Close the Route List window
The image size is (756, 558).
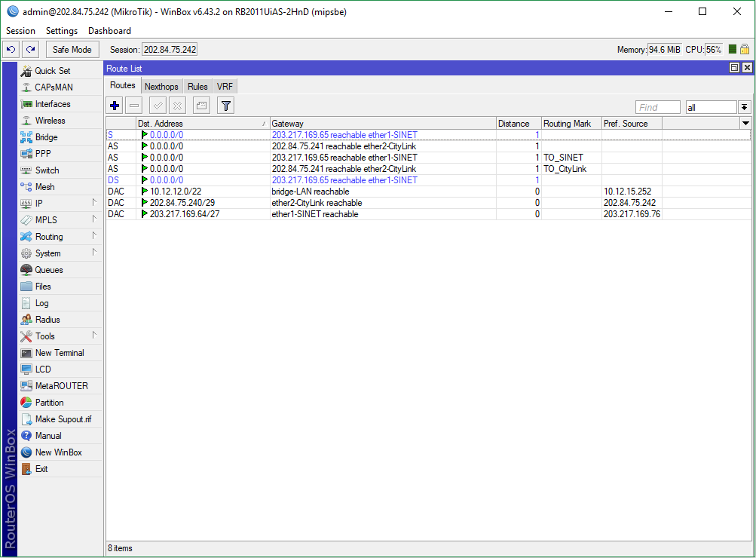pos(747,68)
